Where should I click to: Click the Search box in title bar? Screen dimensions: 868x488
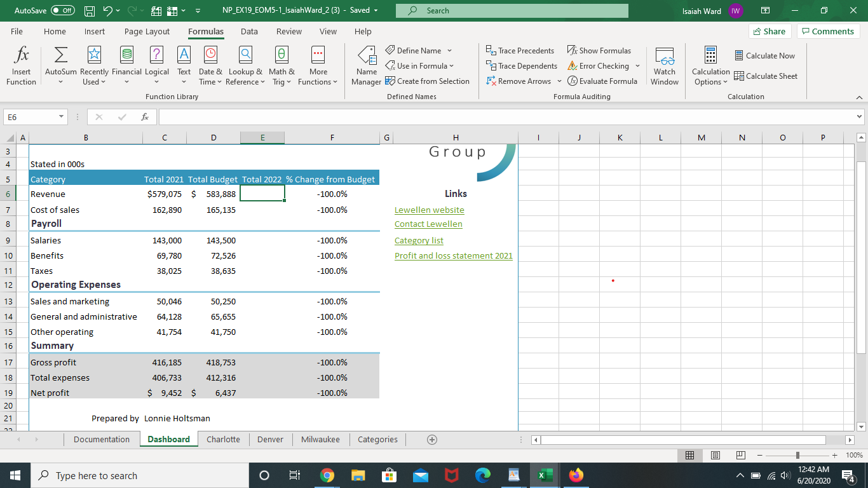click(512, 11)
